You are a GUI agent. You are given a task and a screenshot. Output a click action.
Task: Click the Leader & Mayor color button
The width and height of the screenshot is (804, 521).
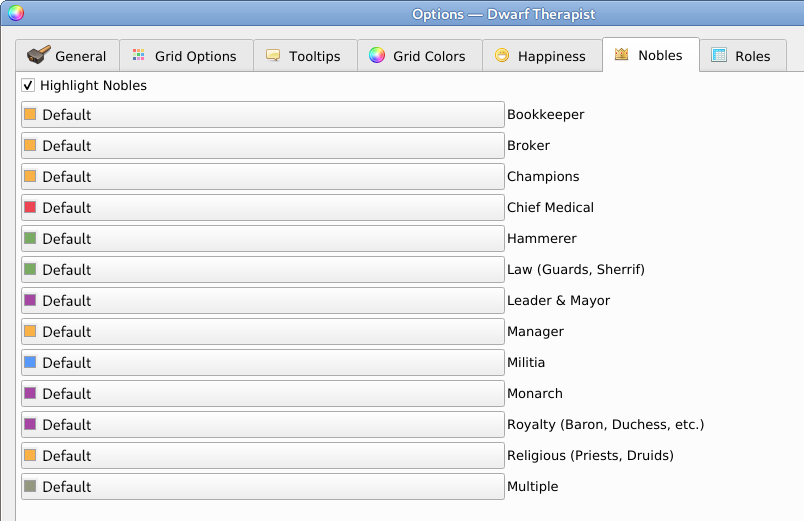coord(262,301)
